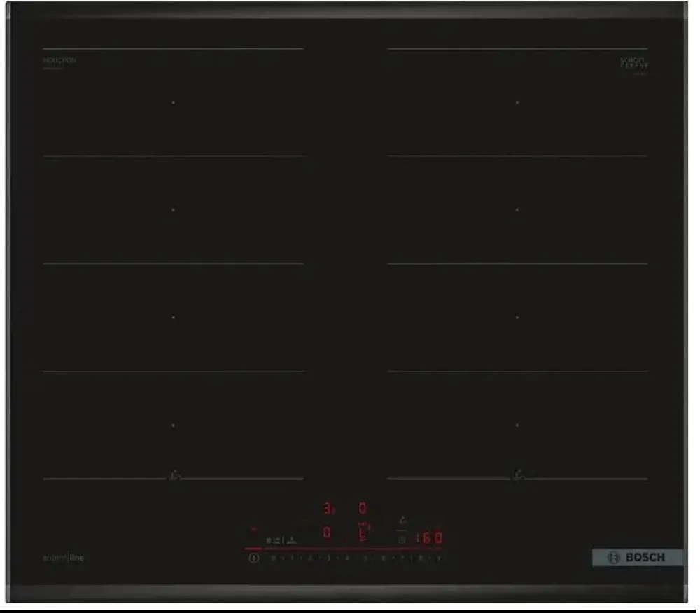This screenshot has width=700, height=613.
Task: Tap the function icons left of zone displays
Action: pos(281,540)
